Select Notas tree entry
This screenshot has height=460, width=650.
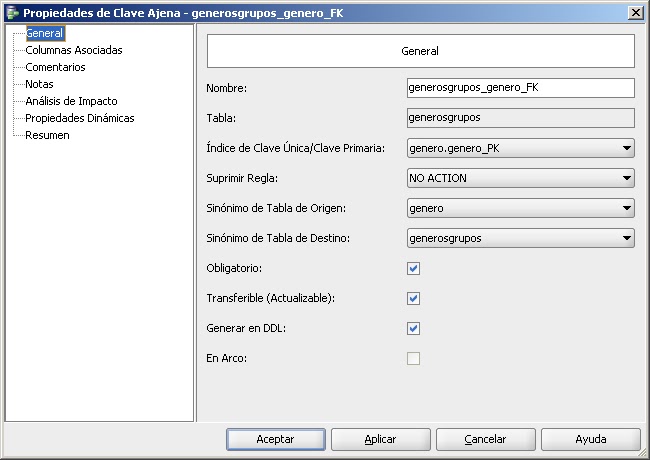[39, 84]
